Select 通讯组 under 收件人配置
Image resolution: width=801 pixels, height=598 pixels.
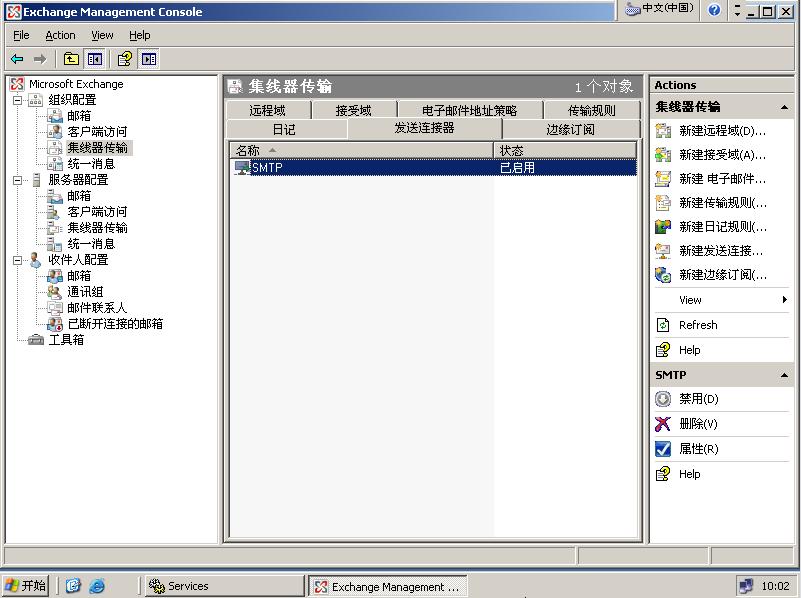point(85,292)
